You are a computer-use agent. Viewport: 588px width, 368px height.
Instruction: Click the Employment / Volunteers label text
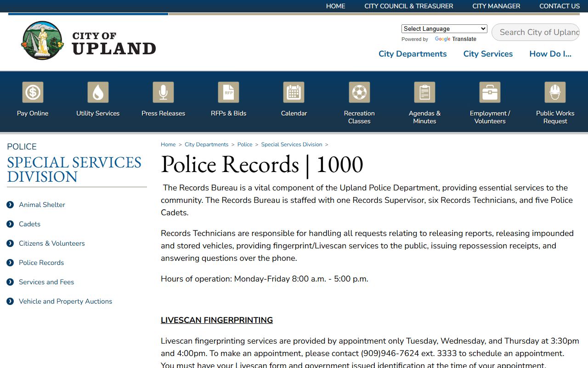pyautogui.click(x=490, y=117)
